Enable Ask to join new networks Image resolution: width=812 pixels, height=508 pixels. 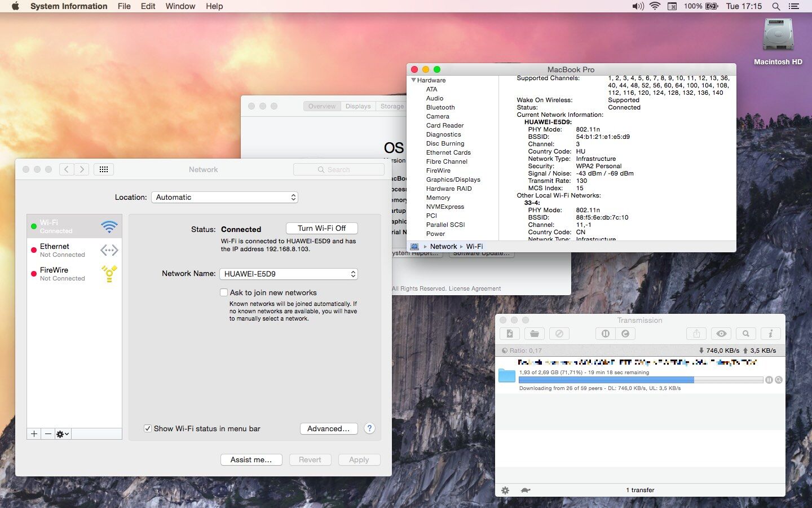(x=224, y=292)
